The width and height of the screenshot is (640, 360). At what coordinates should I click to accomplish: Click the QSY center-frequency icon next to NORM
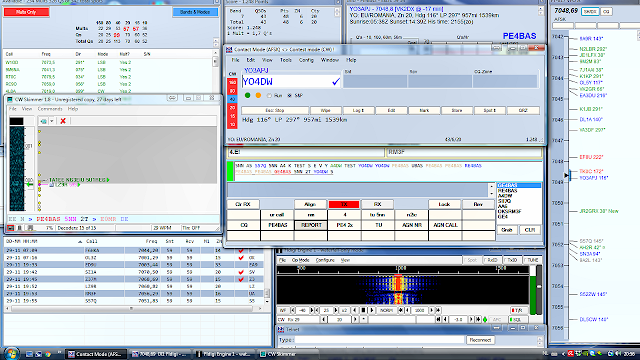[400, 310]
